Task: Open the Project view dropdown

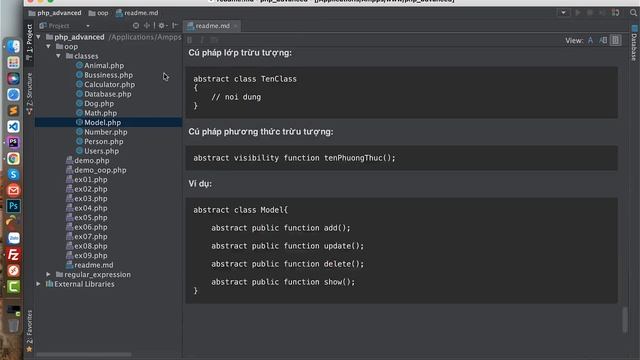Action: [88, 26]
